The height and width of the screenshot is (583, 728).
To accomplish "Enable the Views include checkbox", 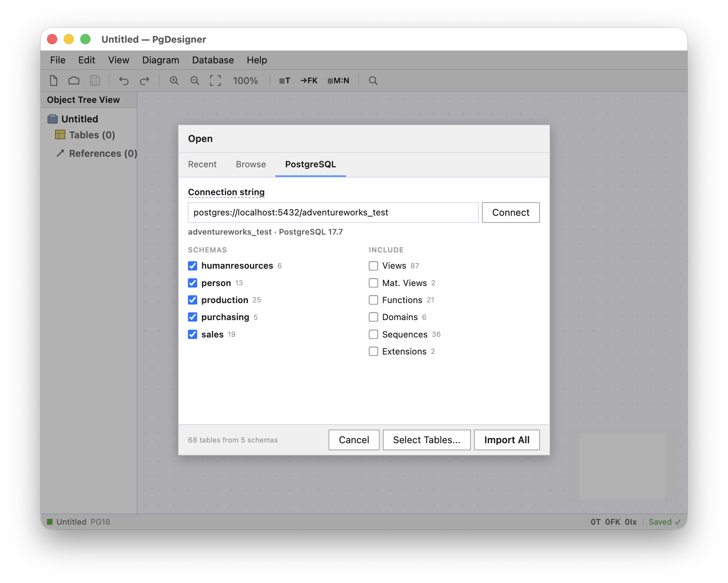I will coord(373,266).
